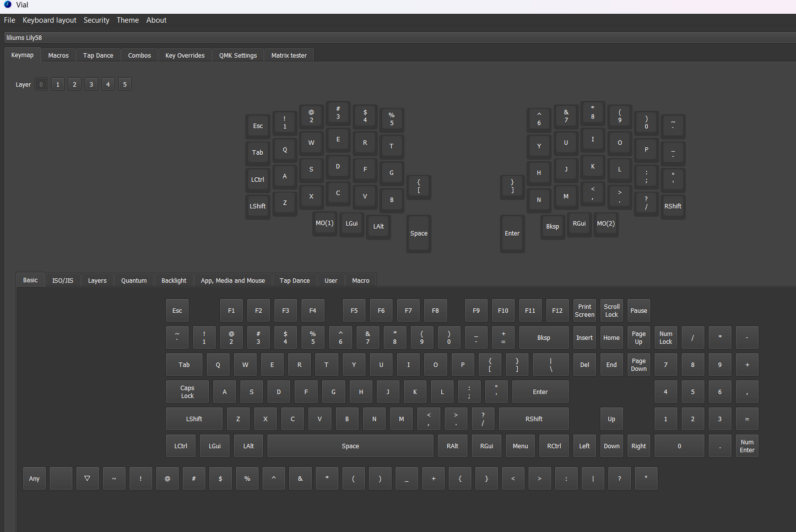Open the Keyboard layout menu
This screenshot has width=796, height=532.
pos(49,20)
